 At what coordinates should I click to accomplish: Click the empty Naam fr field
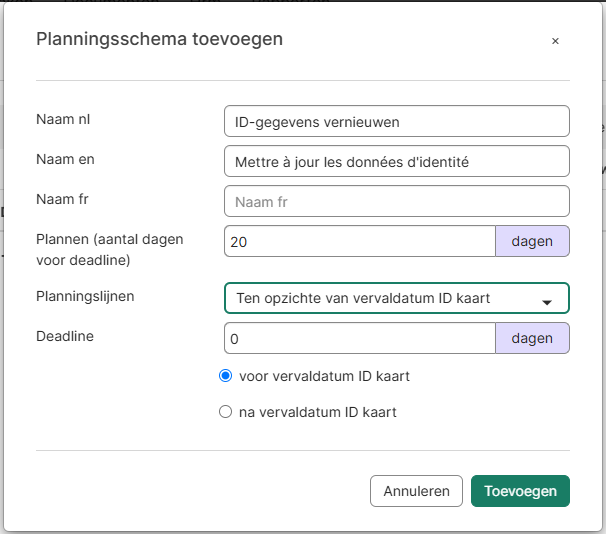coord(396,201)
